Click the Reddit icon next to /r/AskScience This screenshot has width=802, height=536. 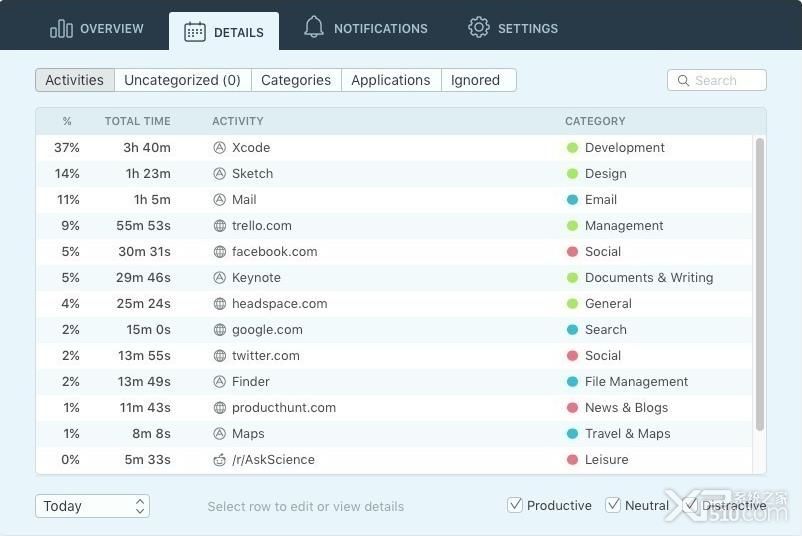pos(219,460)
